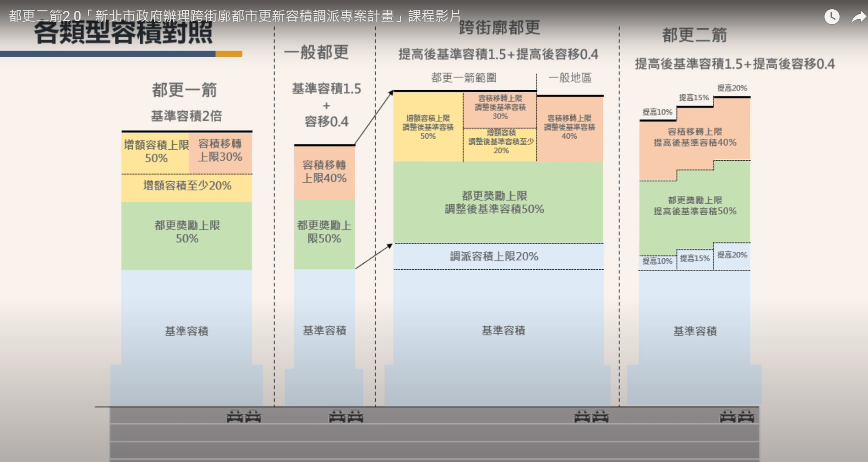Viewport: 868px width, 462px height.
Task: Click the 容移0.4 text under 一般都更
Action: tap(327, 121)
